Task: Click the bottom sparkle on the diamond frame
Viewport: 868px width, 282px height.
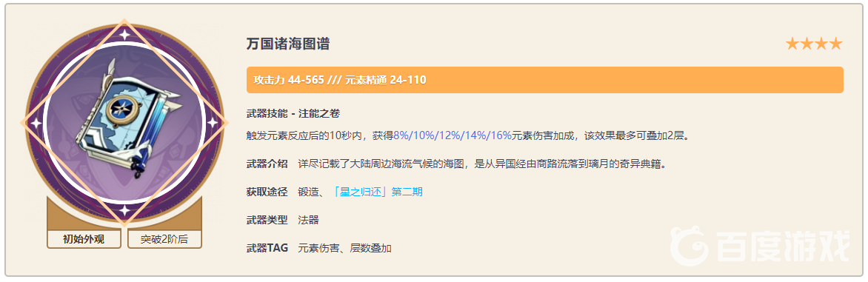Action: click(x=125, y=210)
